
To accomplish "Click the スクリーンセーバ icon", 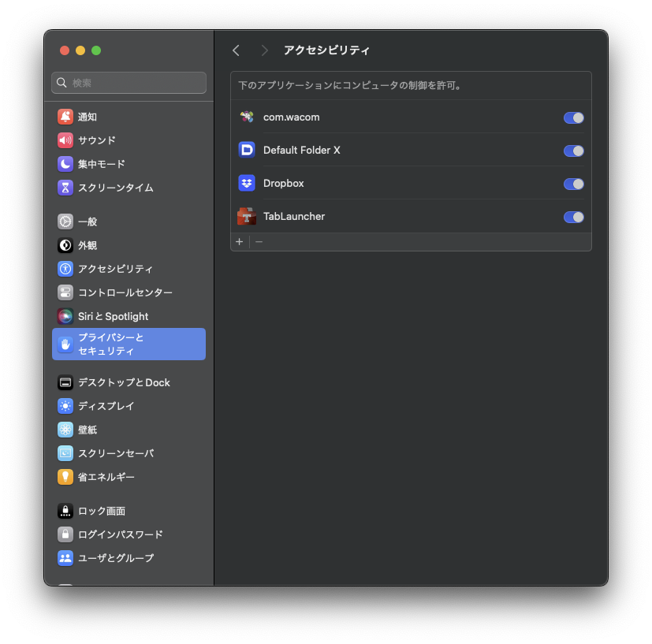I will 65,453.
